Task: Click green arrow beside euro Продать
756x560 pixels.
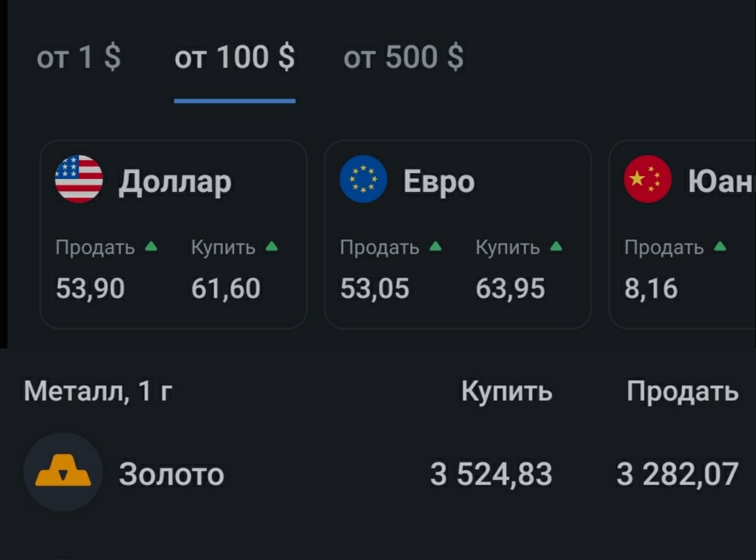Action: click(x=436, y=246)
